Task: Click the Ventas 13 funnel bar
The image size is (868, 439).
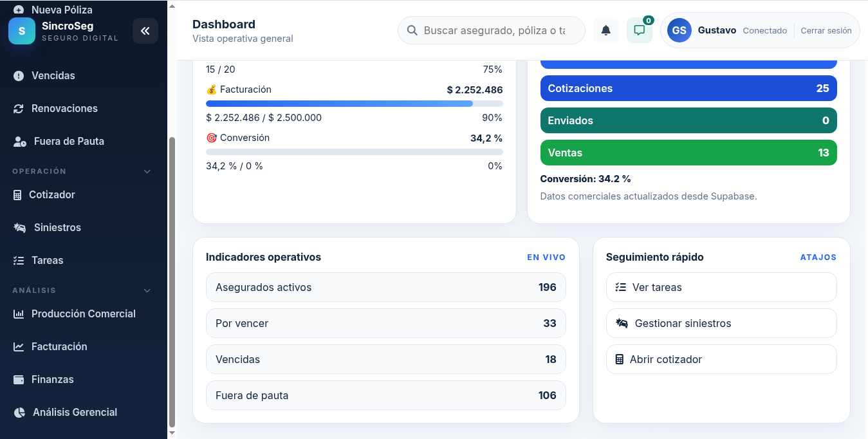Action: 688,153
